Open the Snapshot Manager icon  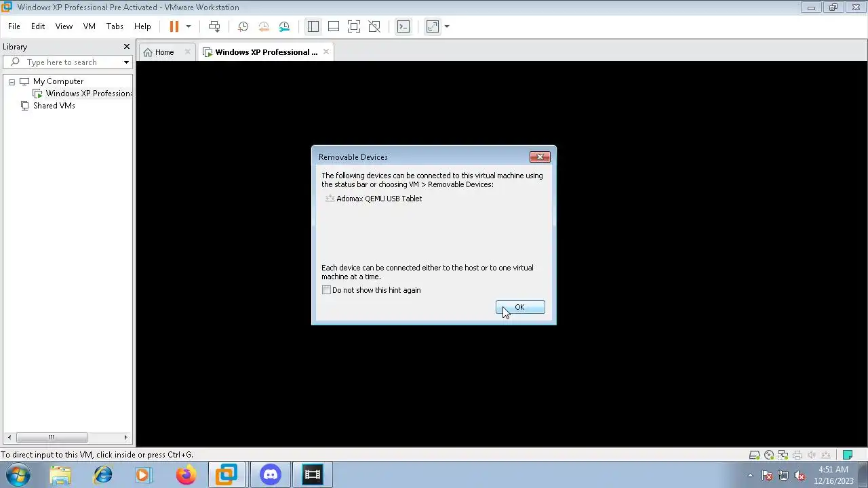pos(284,26)
